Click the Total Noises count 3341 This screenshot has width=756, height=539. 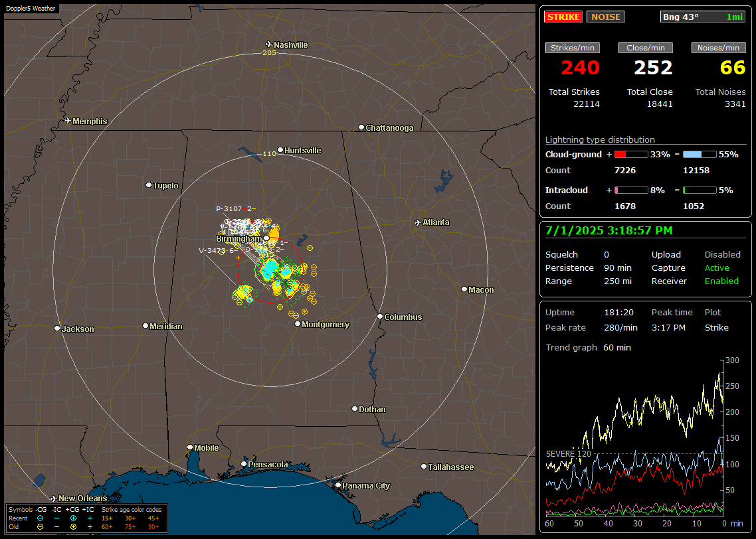[735, 104]
